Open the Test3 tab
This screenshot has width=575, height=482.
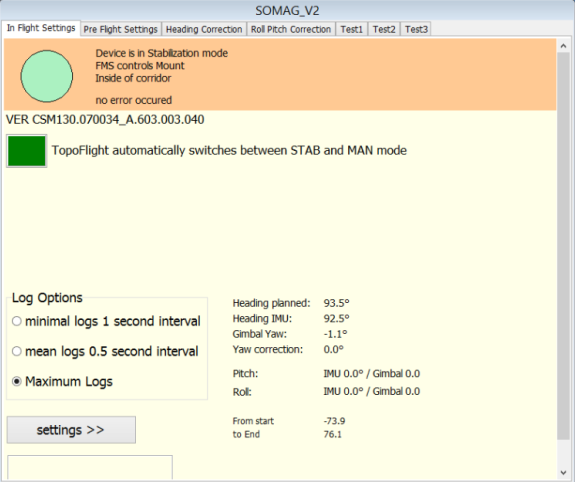coord(416,29)
